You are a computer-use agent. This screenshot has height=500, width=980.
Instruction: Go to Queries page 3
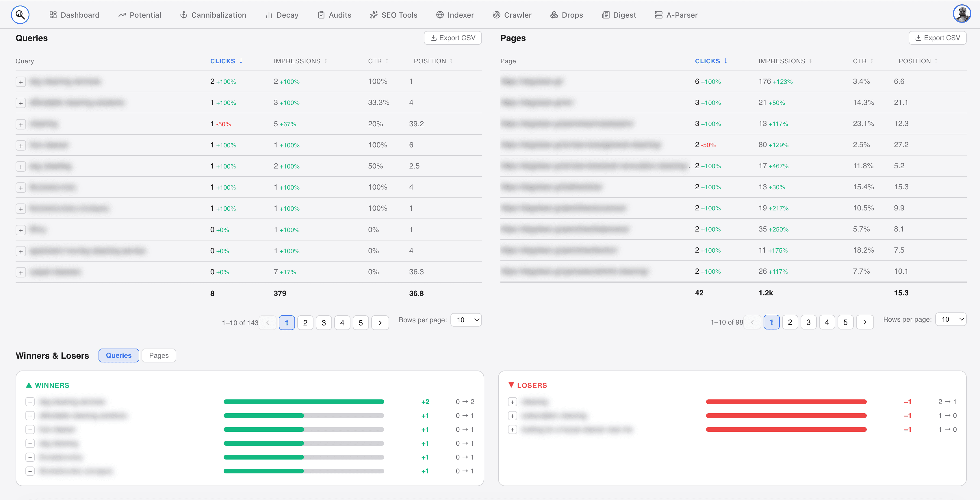click(x=323, y=323)
